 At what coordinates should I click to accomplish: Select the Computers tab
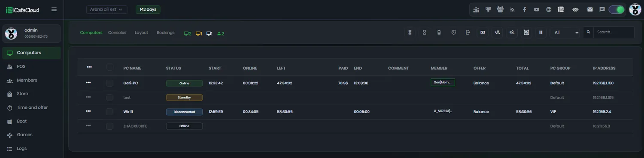tap(91, 33)
